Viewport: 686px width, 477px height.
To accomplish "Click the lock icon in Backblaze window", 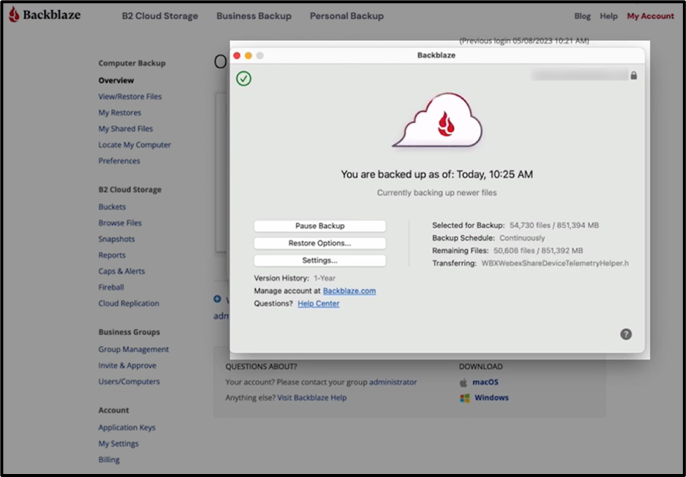I will (634, 75).
